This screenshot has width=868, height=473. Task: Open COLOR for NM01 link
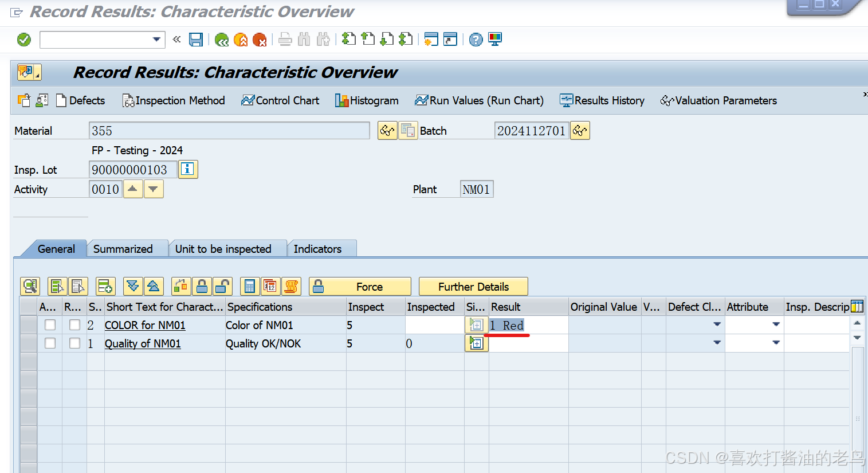pyautogui.click(x=145, y=325)
